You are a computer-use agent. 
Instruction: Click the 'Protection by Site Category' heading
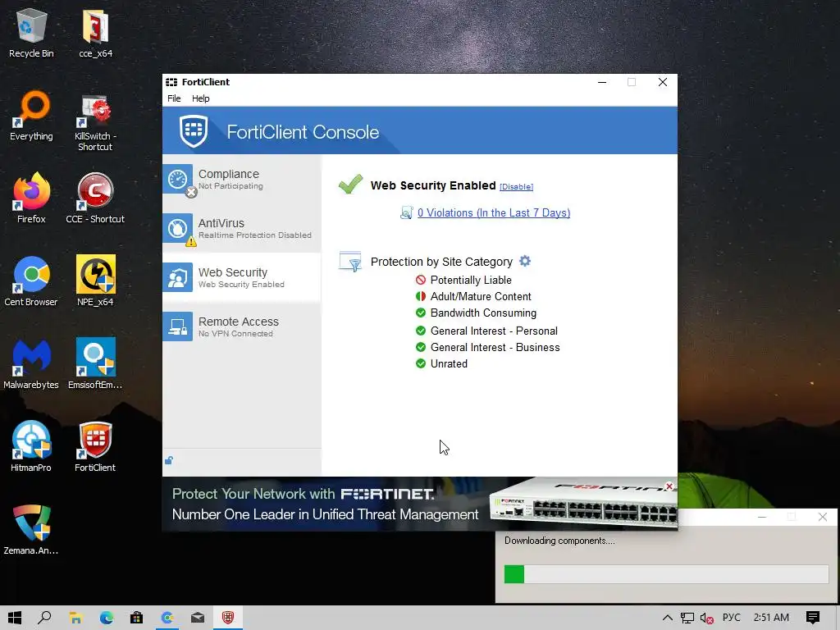441,262
